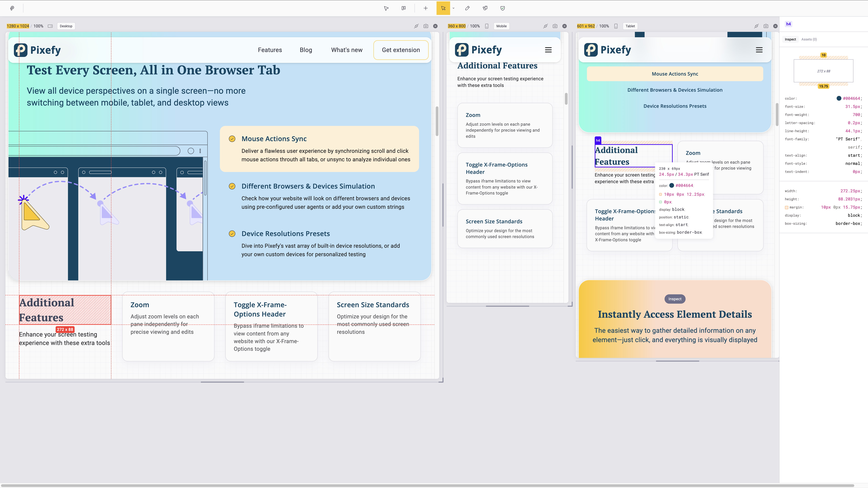Click the 601 x 962 resolution label
The height and width of the screenshot is (488, 868).
pos(586,26)
